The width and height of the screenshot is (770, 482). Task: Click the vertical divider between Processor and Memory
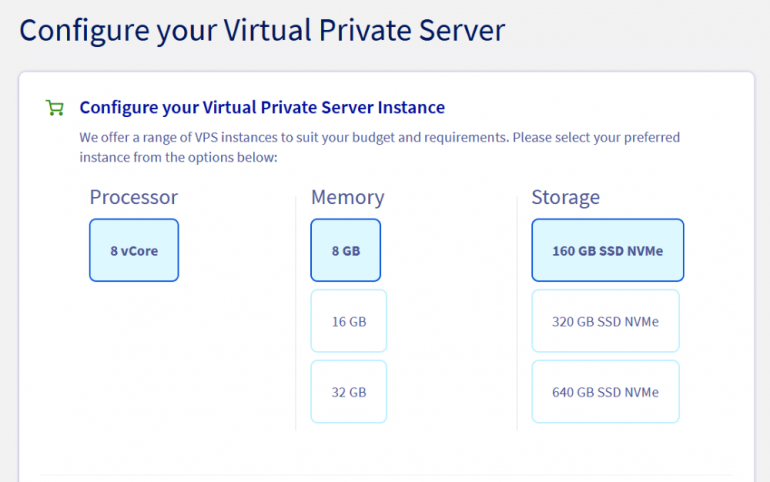(x=296, y=312)
